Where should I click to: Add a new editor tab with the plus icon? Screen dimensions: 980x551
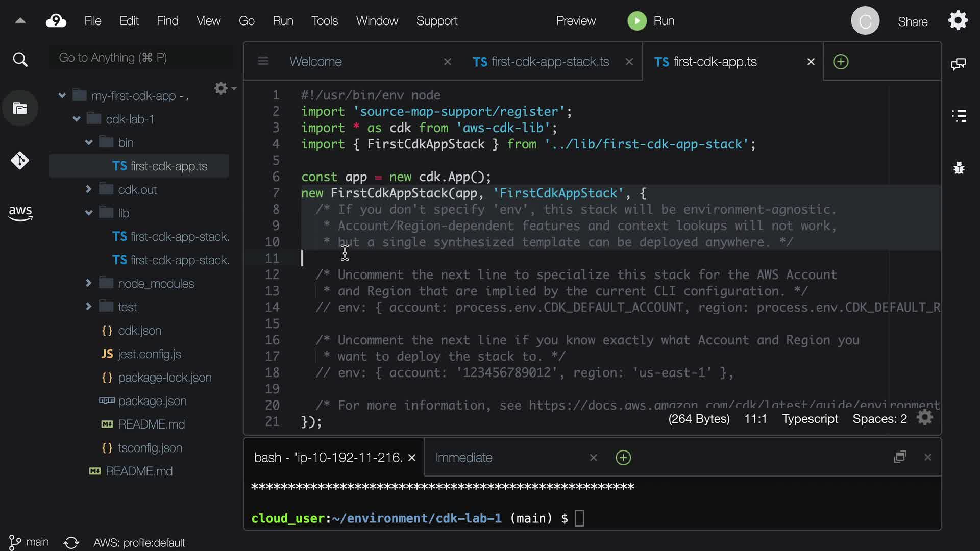click(x=840, y=62)
